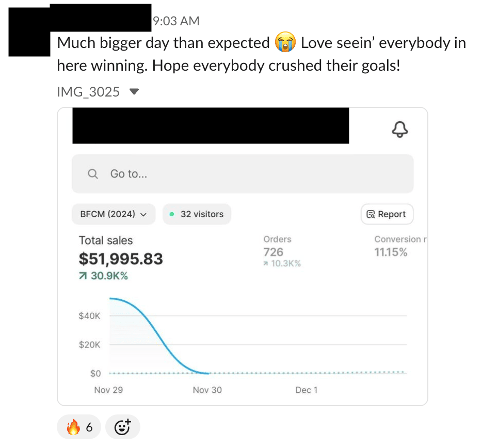The width and height of the screenshot is (482, 448).
Task: Click the search magnifier icon
Action: (x=93, y=174)
